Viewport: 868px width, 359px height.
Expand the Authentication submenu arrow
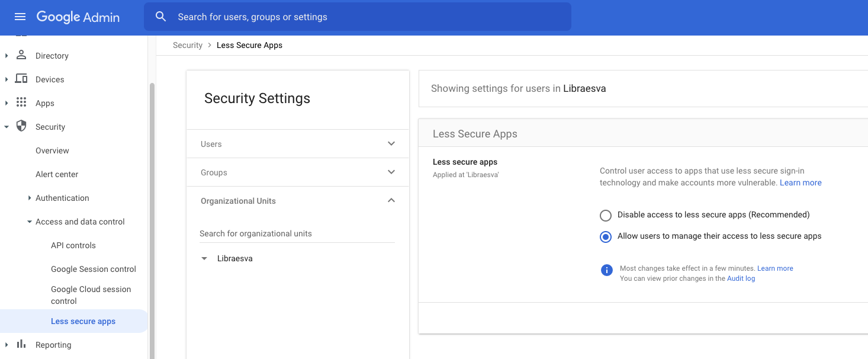[30, 198]
